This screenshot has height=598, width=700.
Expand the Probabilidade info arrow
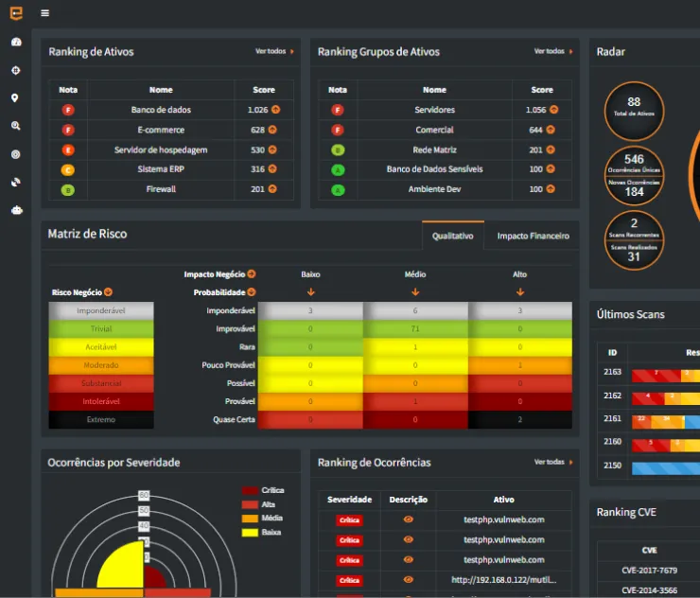click(x=252, y=292)
